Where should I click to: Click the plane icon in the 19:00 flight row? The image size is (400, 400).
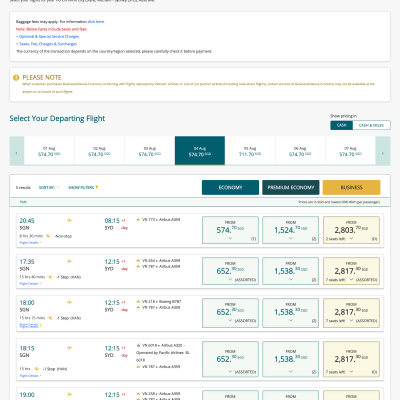(x=69, y=394)
